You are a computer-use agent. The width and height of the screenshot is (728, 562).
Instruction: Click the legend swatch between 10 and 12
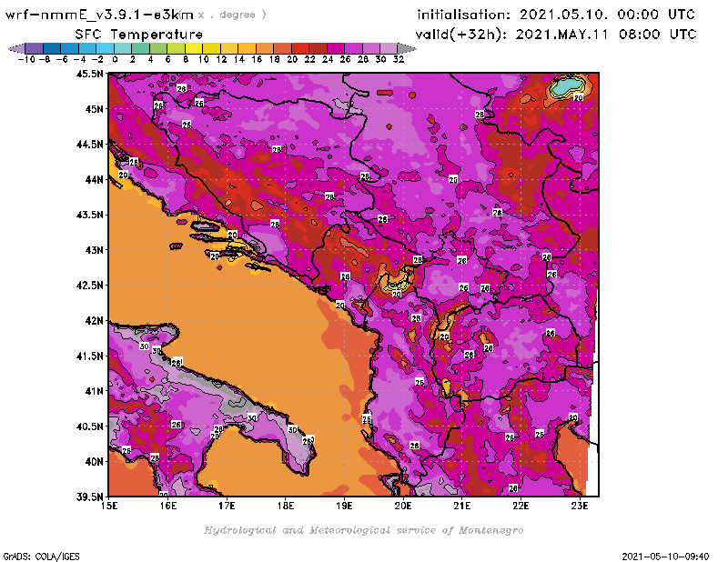click(x=211, y=48)
